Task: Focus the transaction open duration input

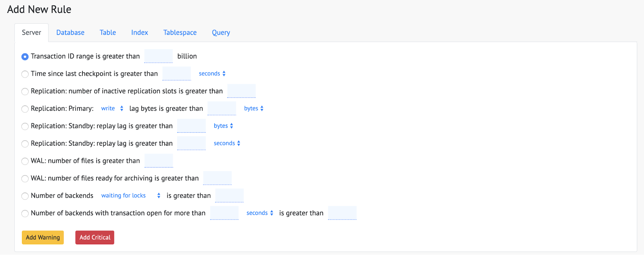Action: tap(224, 213)
